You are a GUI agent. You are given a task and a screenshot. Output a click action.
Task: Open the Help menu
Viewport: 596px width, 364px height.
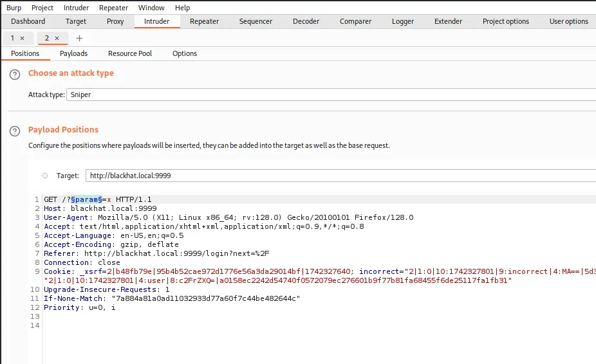pos(182,8)
